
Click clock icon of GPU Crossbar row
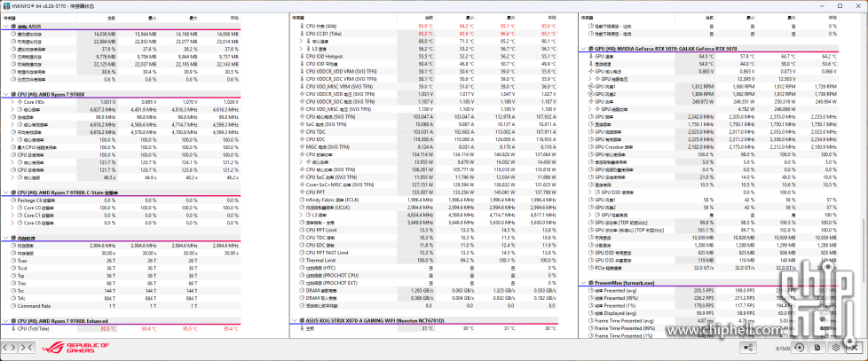pos(591,147)
